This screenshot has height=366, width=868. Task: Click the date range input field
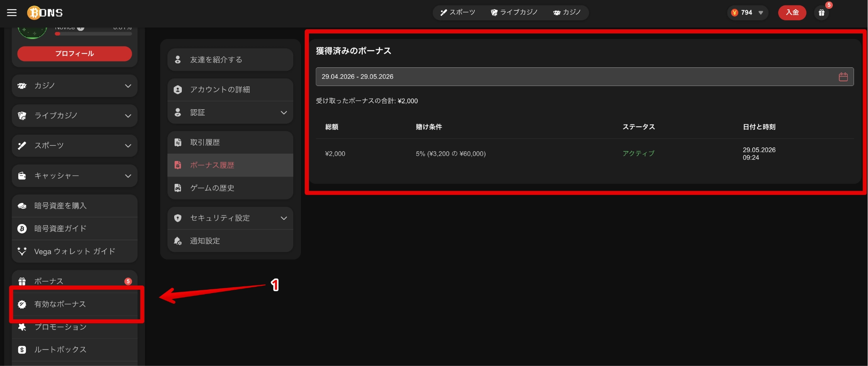pyautogui.click(x=585, y=77)
